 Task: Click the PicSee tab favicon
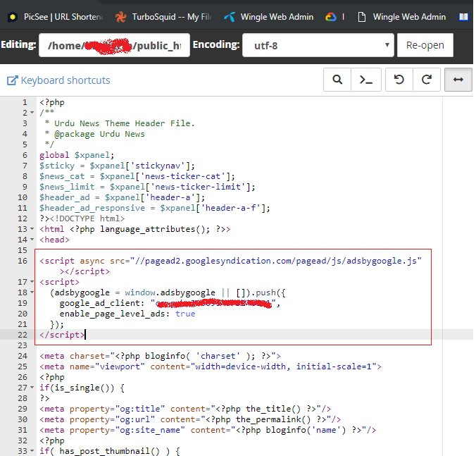pos(13,16)
